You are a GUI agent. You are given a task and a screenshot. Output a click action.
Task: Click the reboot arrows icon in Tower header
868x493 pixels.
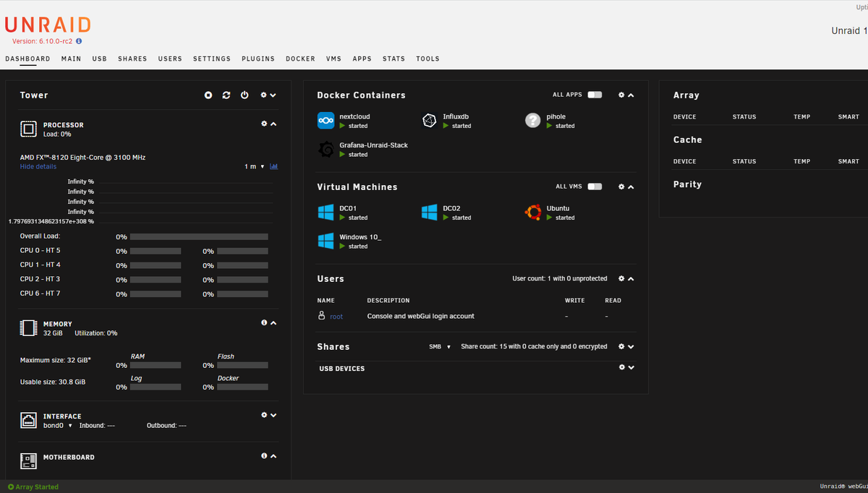pyautogui.click(x=226, y=95)
